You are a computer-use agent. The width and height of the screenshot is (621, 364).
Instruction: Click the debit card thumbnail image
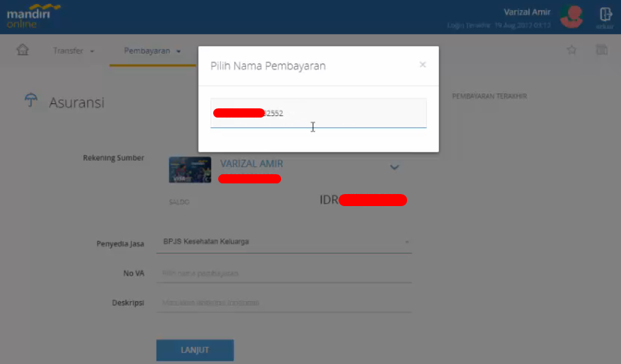click(x=190, y=169)
